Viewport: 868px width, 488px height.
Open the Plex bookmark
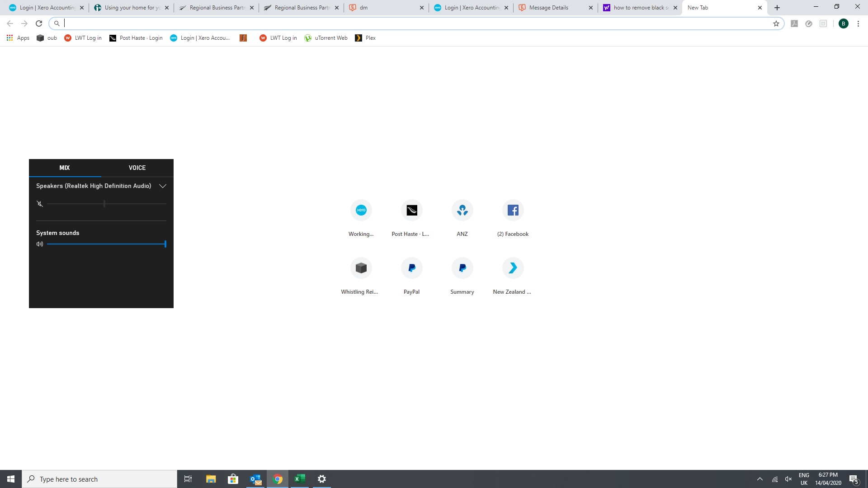366,38
